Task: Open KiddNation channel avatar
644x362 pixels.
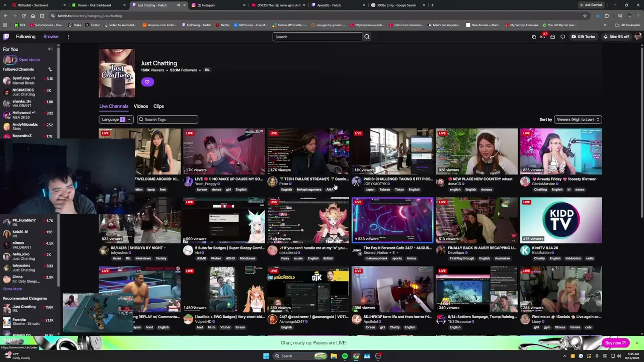Action: (x=525, y=250)
